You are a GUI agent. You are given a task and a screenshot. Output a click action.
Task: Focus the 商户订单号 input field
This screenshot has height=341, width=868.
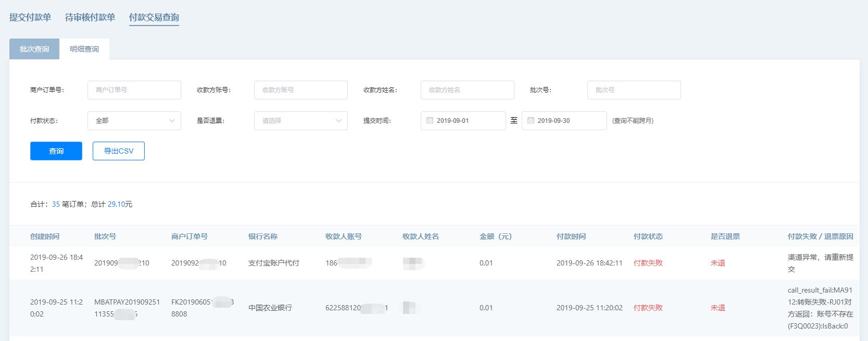click(x=134, y=90)
